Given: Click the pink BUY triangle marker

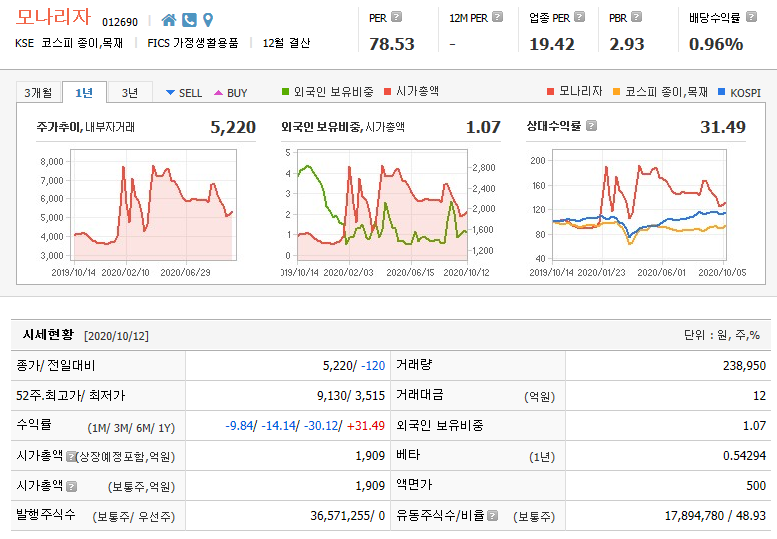Looking at the screenshot, I should [219, 93].
